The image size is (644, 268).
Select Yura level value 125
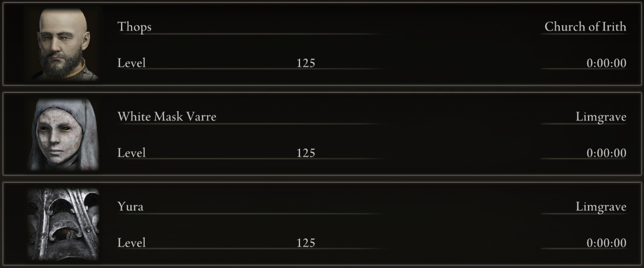(x=306, y=243)
